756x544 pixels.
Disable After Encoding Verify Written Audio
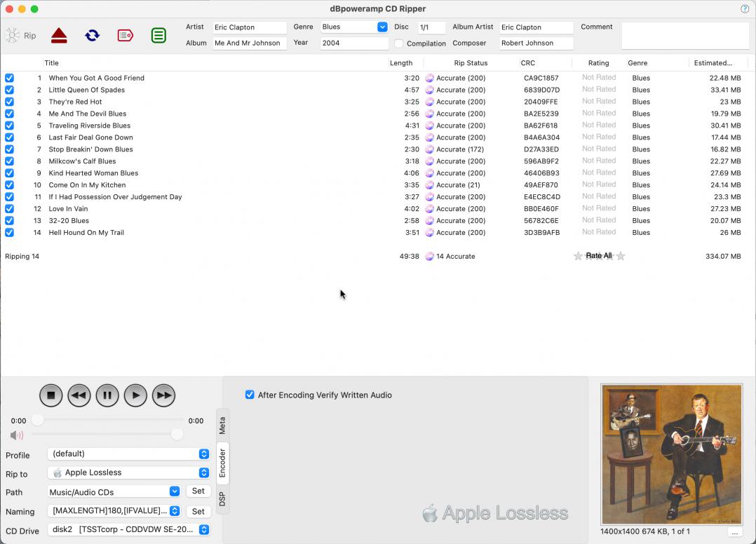click(250, 395)
